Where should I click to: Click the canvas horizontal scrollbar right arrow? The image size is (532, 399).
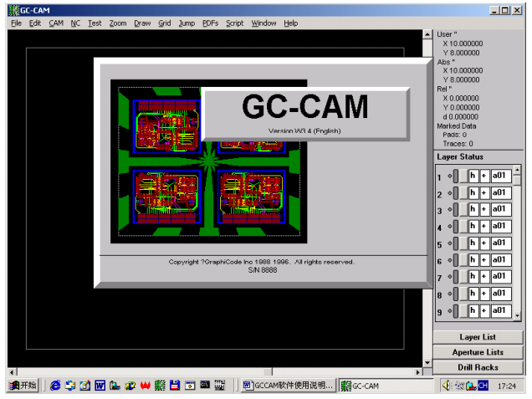click(x=418, y=372)
